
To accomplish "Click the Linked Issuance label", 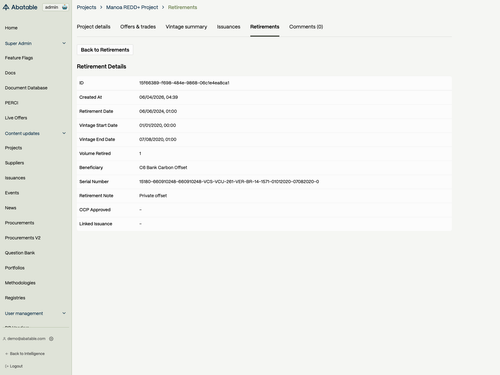I will pyautogui.click(x=96, y=224).
